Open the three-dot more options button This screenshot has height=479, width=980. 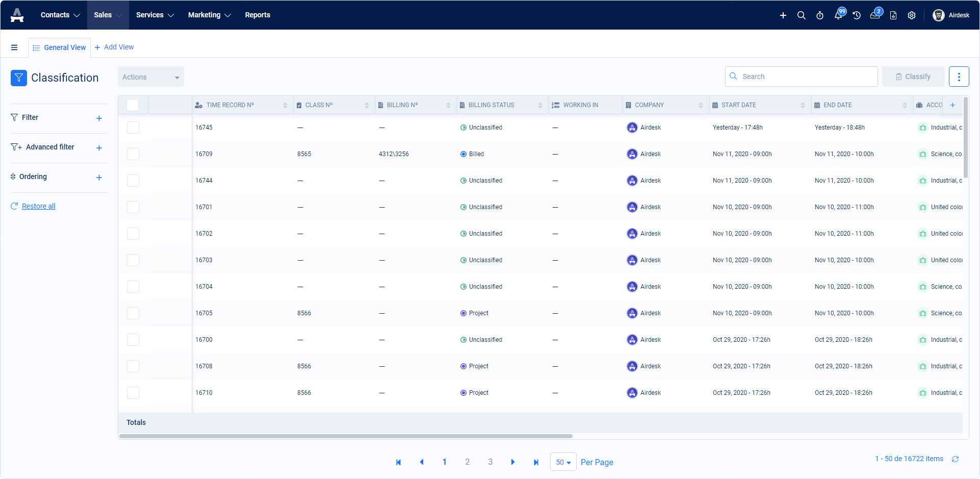click(x=959, y=77)
